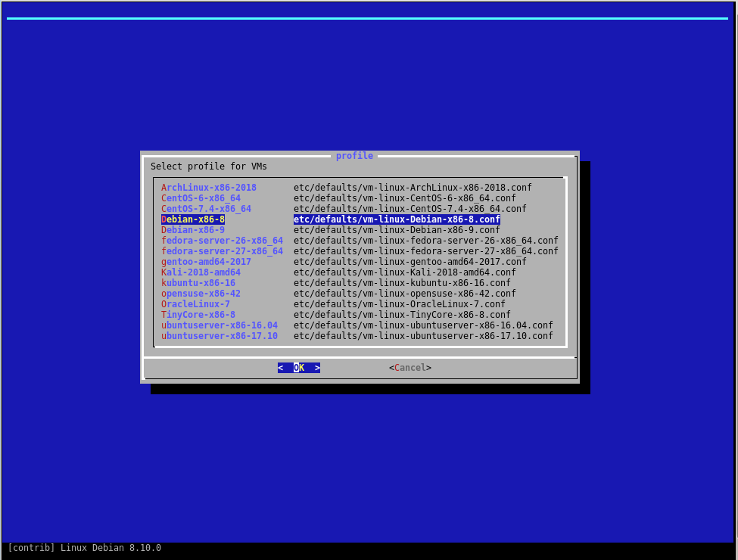This screenshot has height=560, width=738.
Task: Choose the CentOS-7.4-x86_64 profile entry
Action: (206, 208)
